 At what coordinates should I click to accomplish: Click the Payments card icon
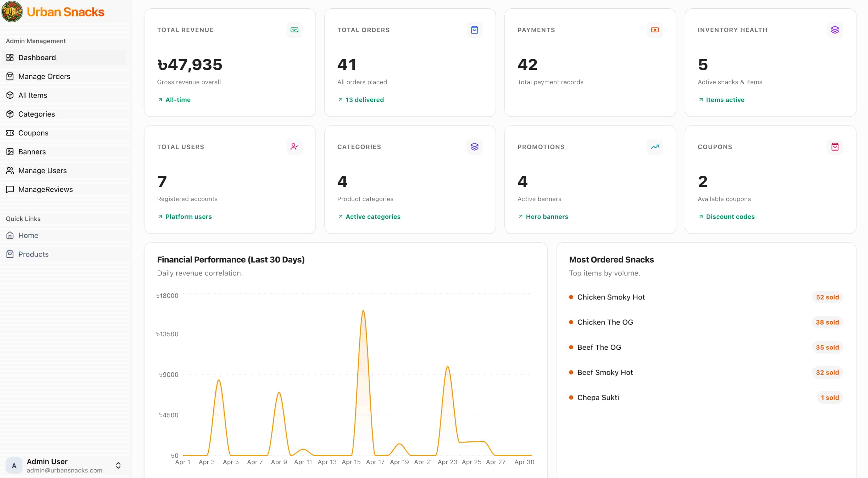(x=655, y=30)
